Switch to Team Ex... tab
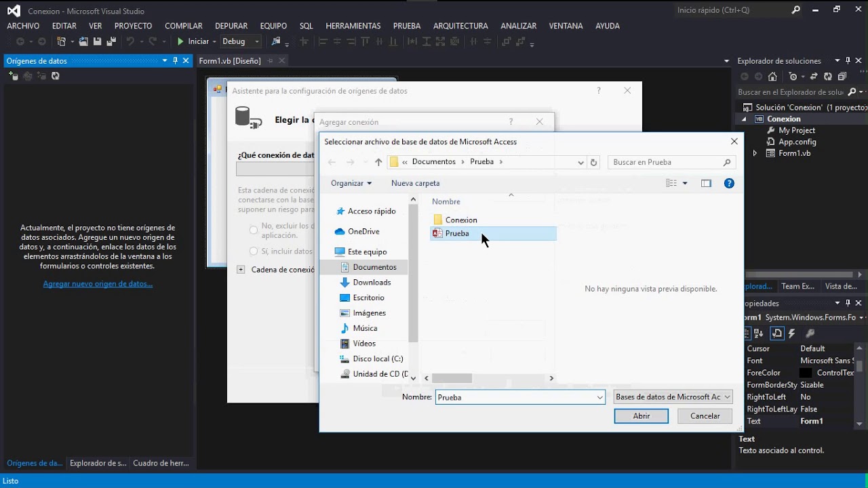 pos(798,287)
